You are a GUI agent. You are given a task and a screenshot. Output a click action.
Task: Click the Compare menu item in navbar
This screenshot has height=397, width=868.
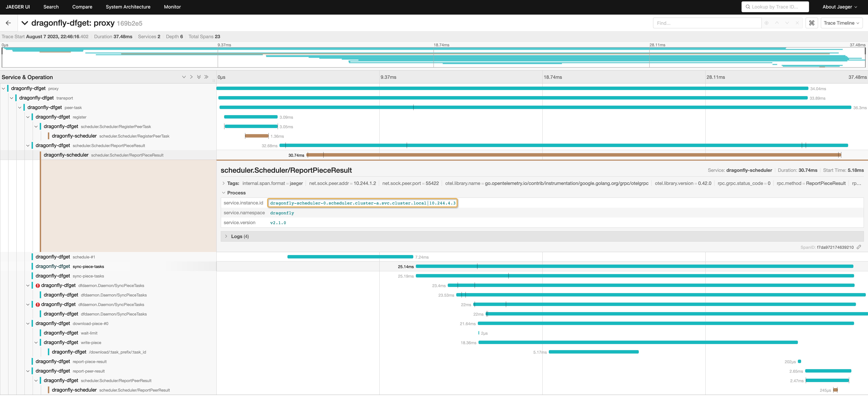coord(82,7)
